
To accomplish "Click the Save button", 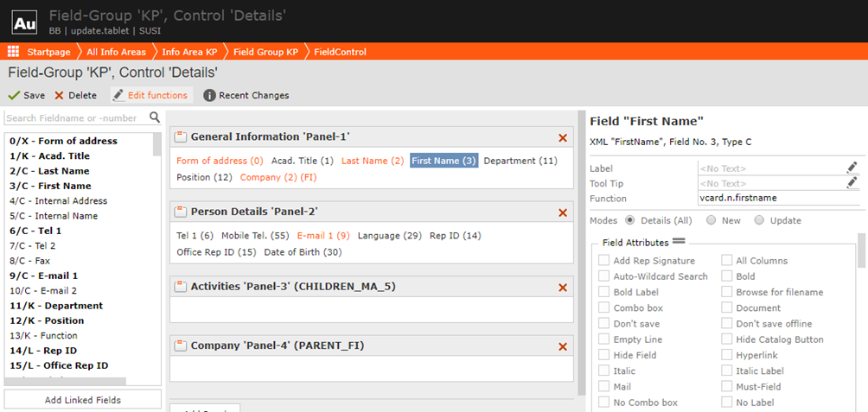I will coord(27,95).
